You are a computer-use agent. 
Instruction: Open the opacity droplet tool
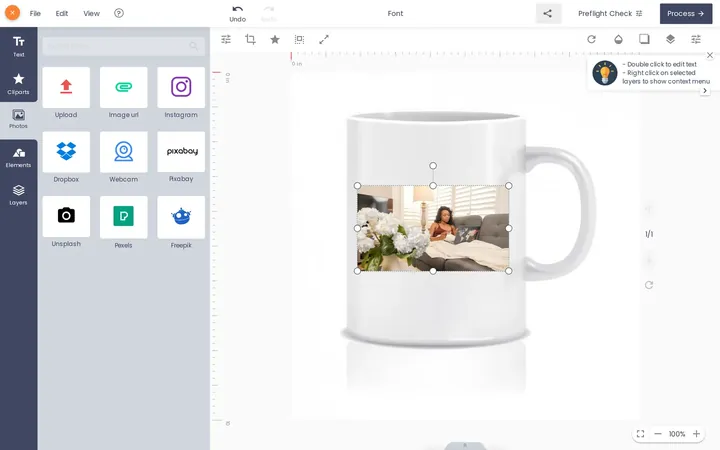[618, 39]
